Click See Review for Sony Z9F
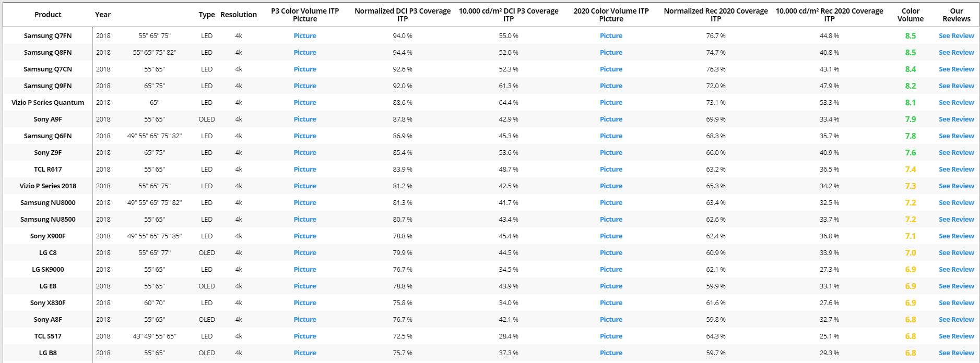980x363 pixels. click(956, 153)
